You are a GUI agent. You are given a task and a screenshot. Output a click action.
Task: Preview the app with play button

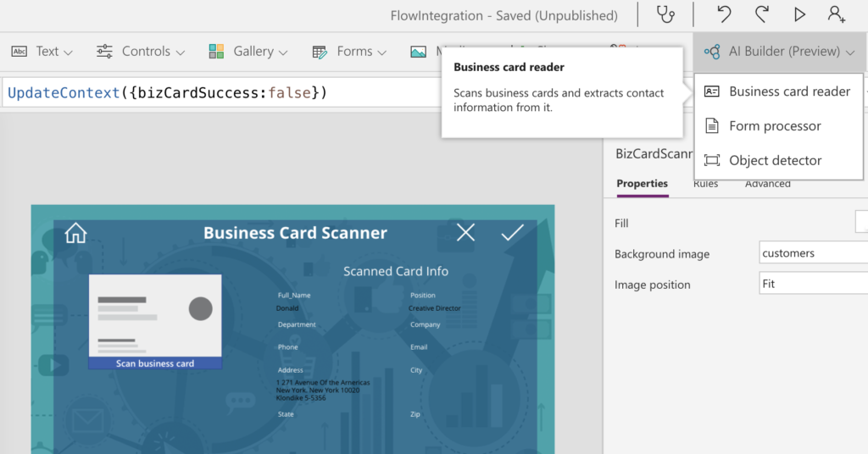(799, 14)
